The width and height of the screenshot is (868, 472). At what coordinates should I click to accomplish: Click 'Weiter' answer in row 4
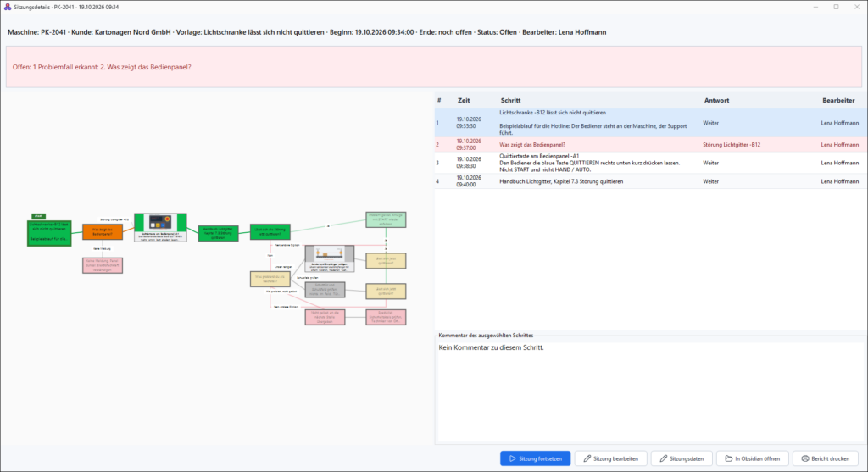pyautogui.click(x=711, y=181)
